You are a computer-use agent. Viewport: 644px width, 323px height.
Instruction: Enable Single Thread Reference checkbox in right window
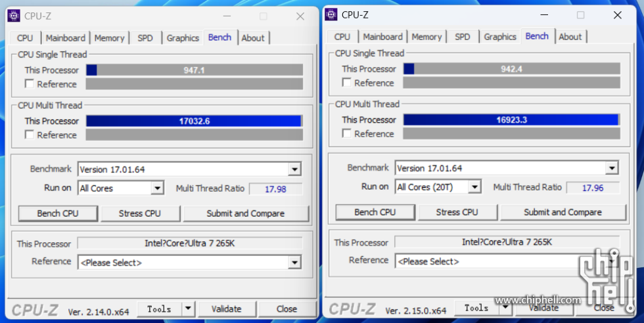tap(347, 83)
